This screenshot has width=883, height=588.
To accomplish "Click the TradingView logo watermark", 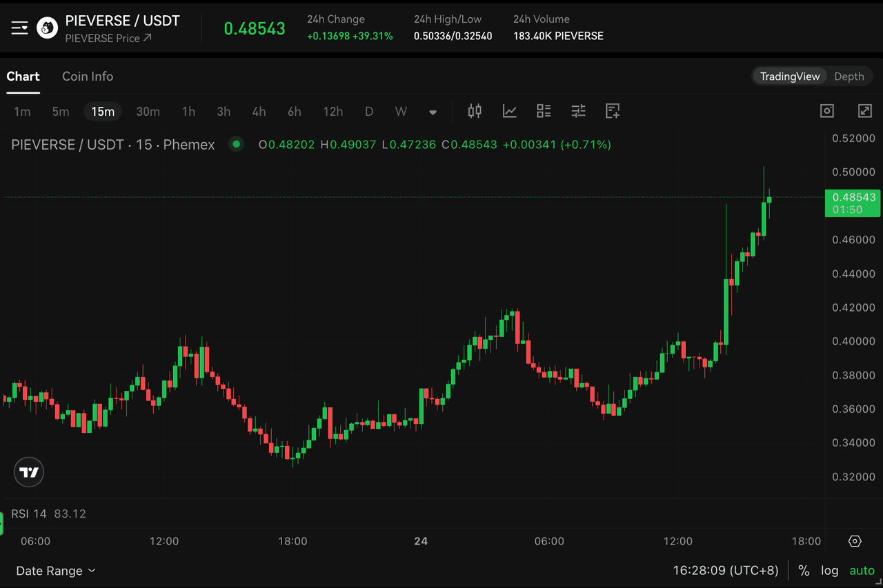I will 28,472.
